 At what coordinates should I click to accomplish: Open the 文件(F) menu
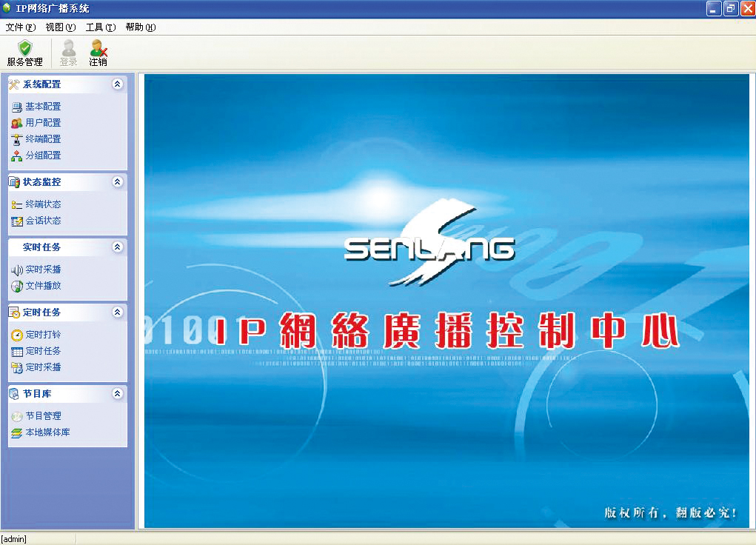pos(21,27)
